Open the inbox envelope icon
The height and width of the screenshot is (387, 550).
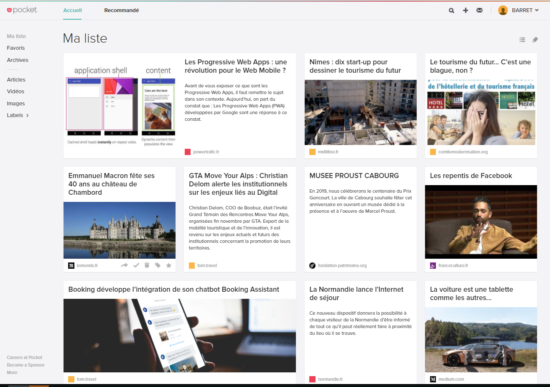click(x=479, y=11)
